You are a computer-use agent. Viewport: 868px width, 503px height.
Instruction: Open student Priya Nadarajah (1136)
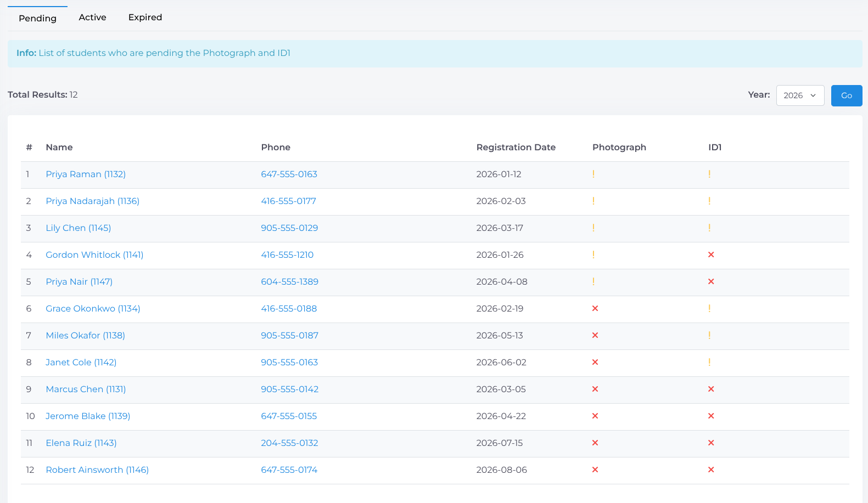tap(93, 201)
